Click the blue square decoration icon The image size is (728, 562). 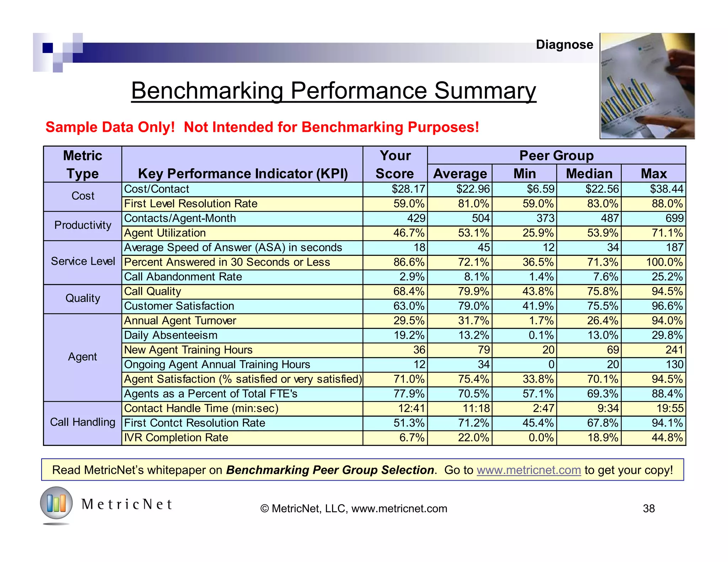tap(48, 48)
